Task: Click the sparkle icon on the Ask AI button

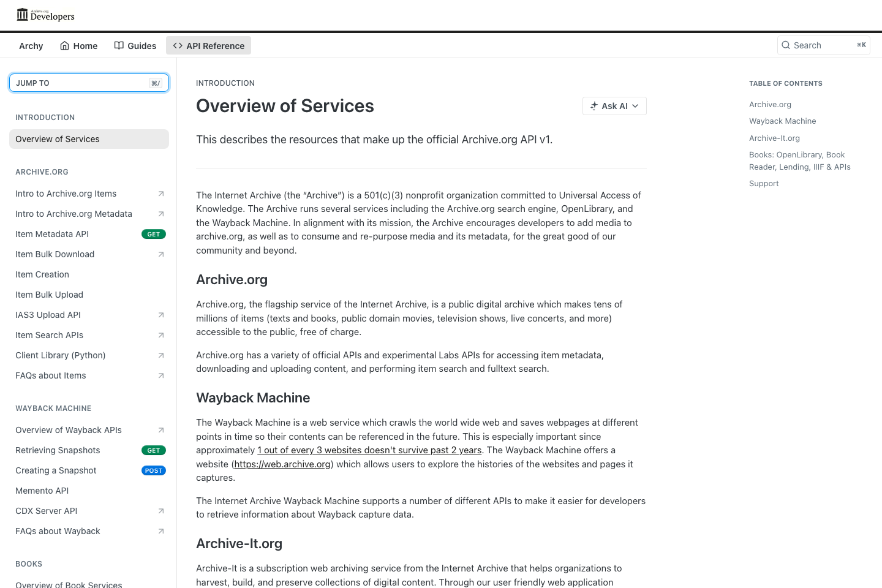Action: [594, 106]
